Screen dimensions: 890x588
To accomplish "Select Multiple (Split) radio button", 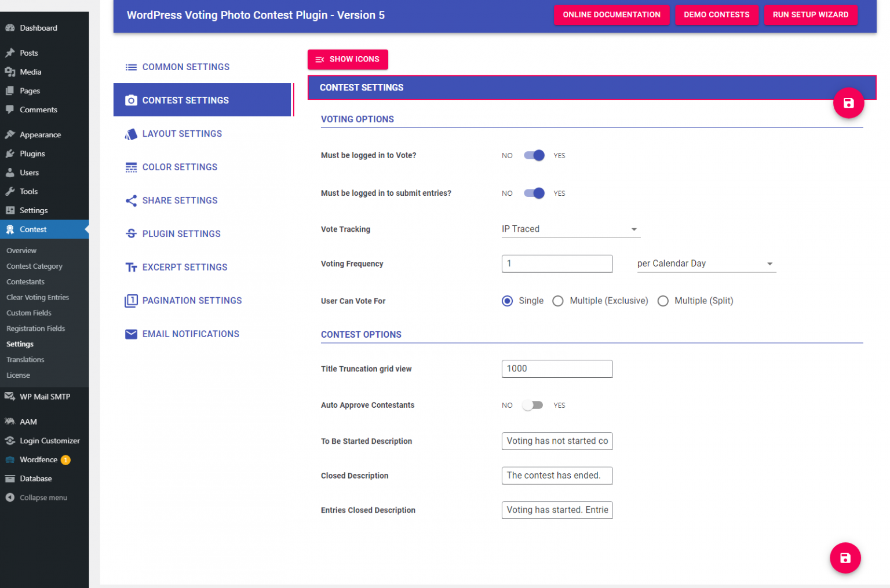I will [x=663, y=301].
